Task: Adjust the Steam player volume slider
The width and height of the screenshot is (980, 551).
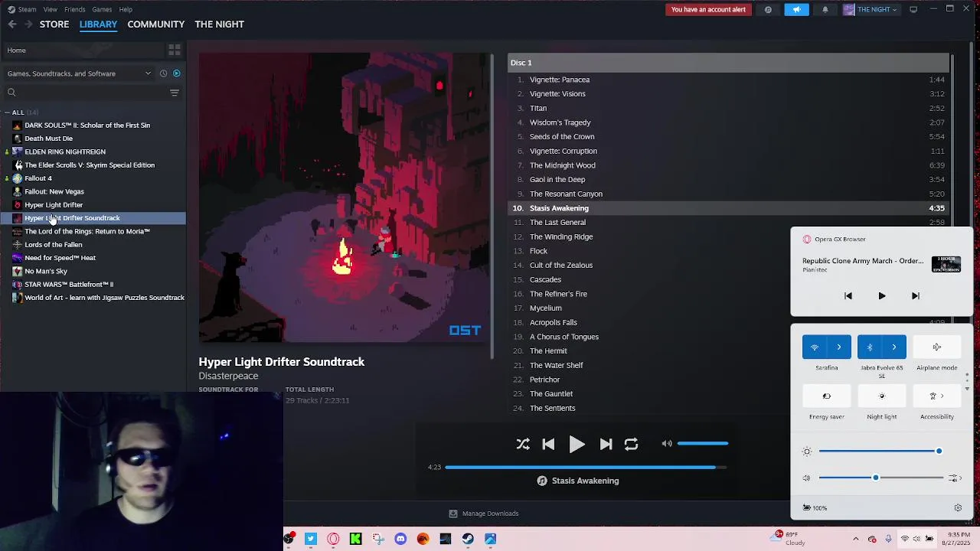Action: click(703, 443)
